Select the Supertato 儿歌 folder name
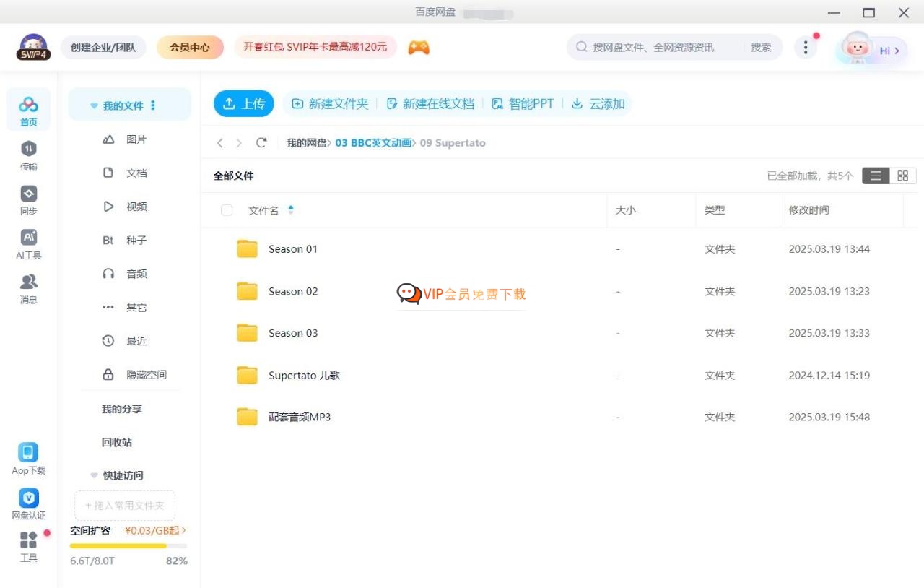This screenshot has width=924, height=588. 304,375
